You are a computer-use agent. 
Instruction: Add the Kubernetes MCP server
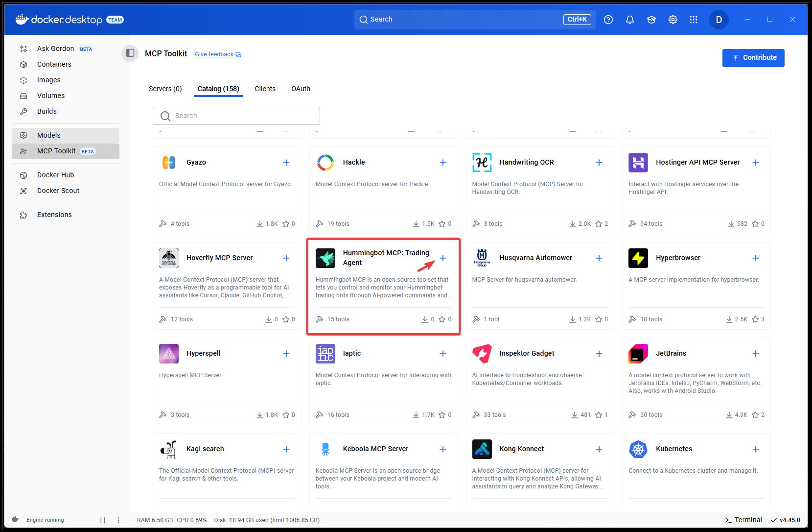click(755, 449)
